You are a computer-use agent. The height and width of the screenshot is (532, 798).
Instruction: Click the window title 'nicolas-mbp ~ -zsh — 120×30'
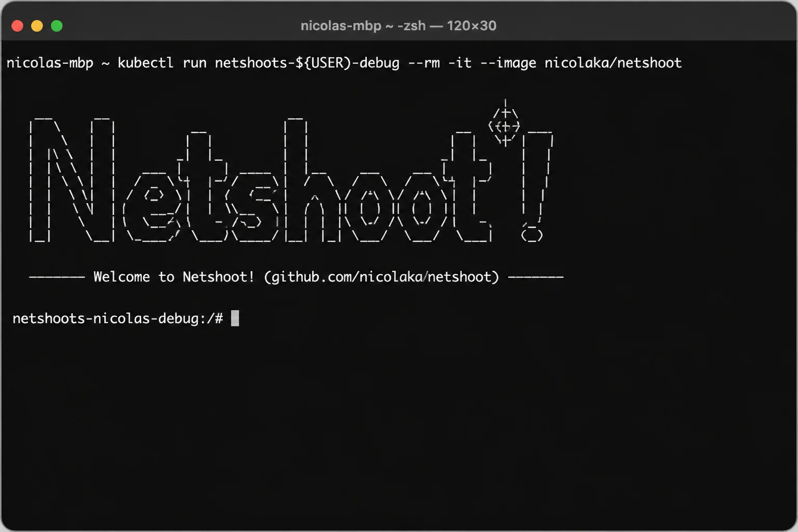coord(398,26)
